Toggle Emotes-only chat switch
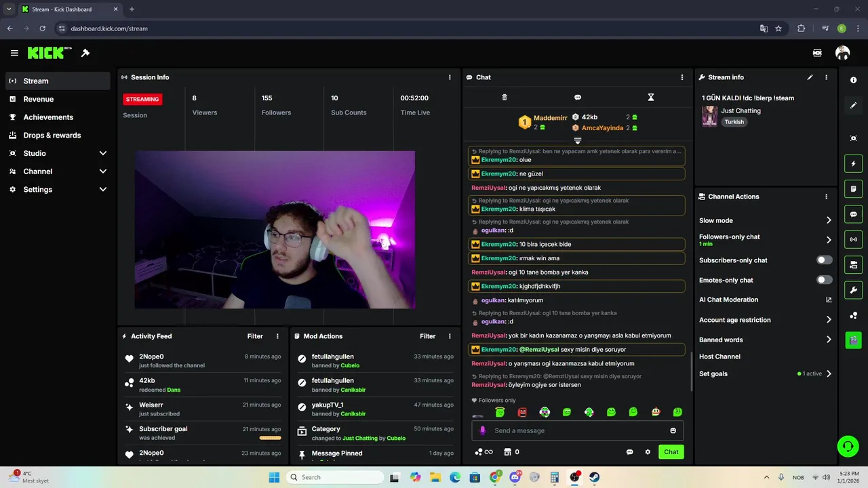The height and width of the screenshot is (488, 868). tap(825, 280)
